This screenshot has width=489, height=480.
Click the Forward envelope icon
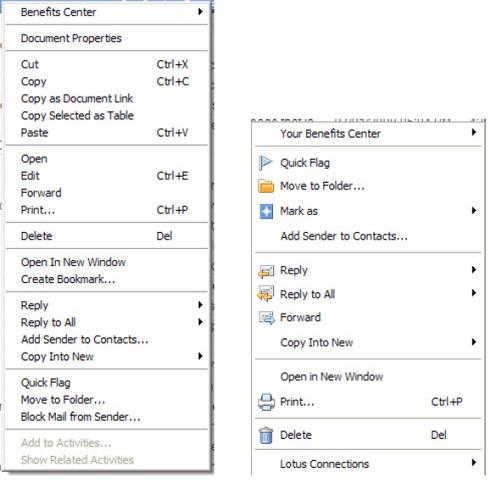tap(267, 318)
